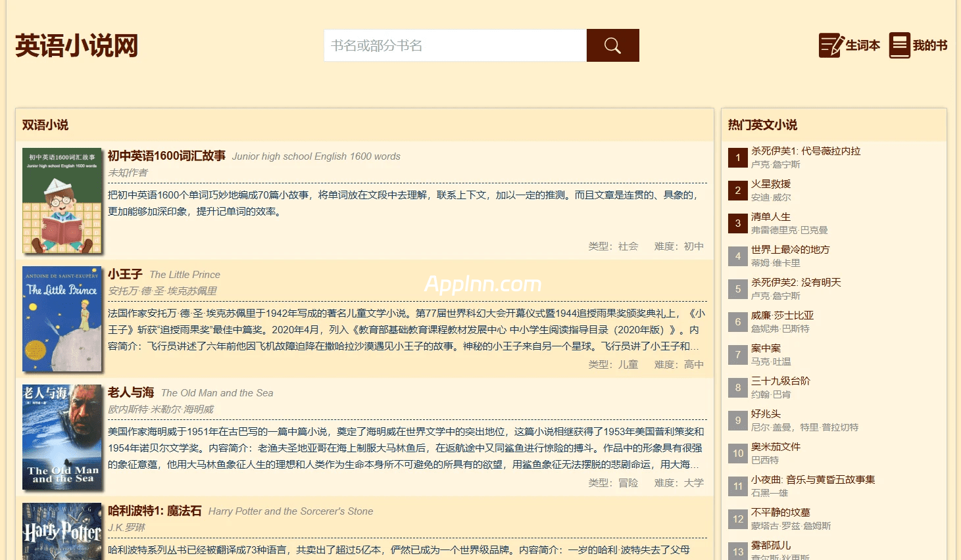Click author 蒙塔古·罗兹·詹姆斯
This screenshot has width=961, height=560.
791,526
